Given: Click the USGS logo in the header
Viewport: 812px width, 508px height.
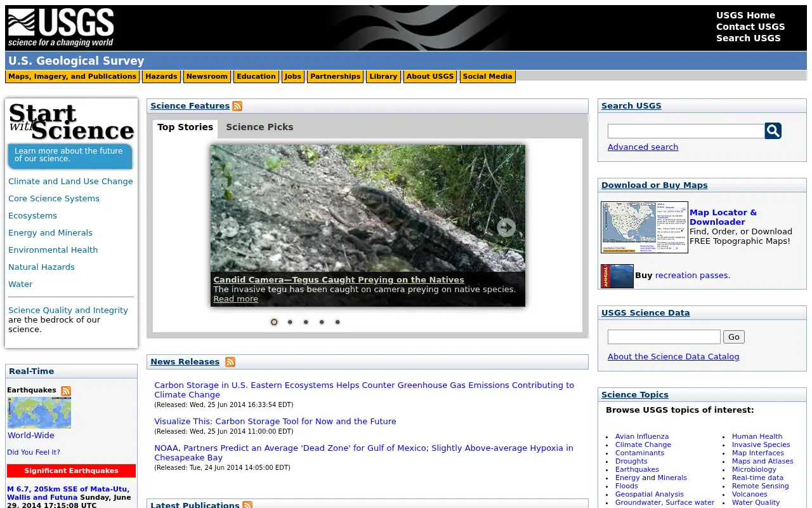Looking at the screenshot, I should pos(61,28).
